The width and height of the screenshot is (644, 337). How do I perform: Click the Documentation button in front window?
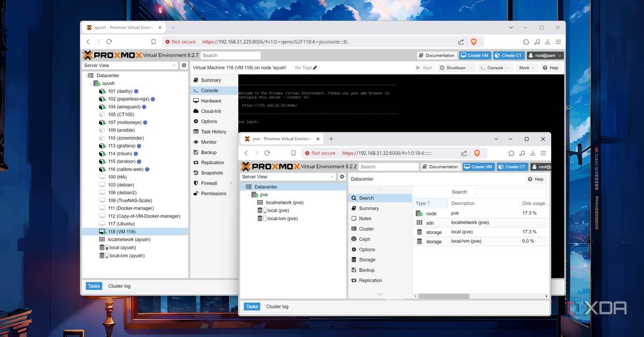440,167
